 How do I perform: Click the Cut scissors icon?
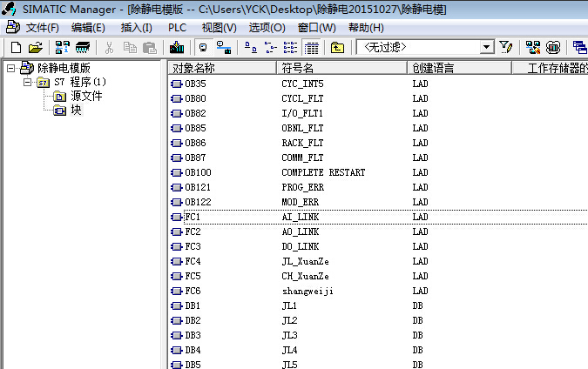109,48
